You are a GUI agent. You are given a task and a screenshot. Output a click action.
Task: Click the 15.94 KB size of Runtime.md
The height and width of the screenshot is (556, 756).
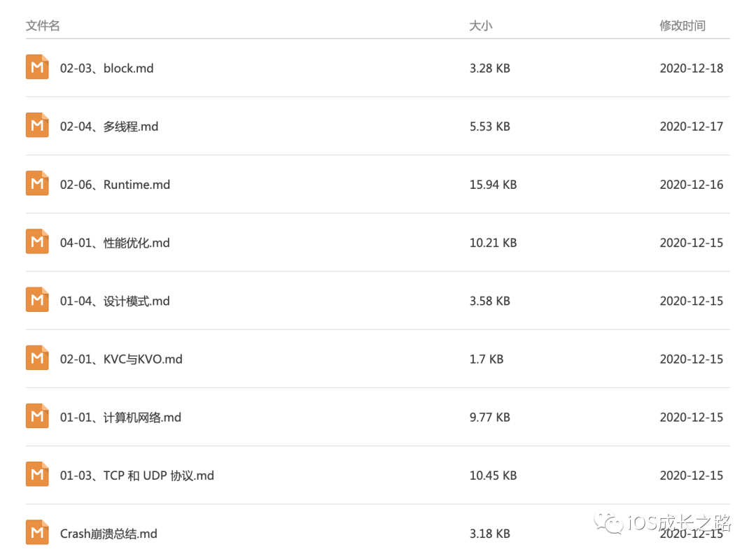click(x=493, y=185)
